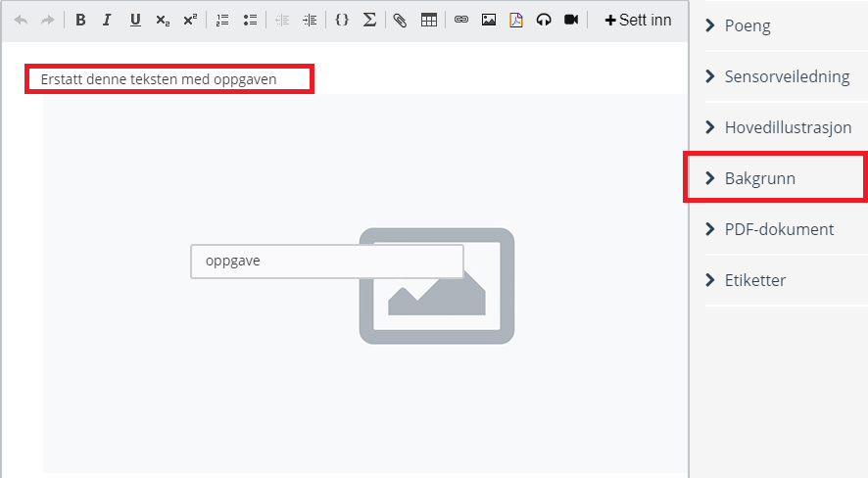
Task: Toggle italic formatting
Action: click(107, 21)
